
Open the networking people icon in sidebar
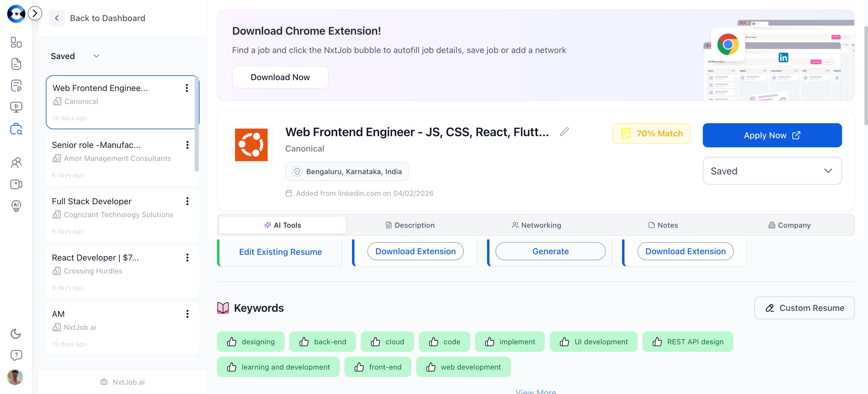coord(16,163)
